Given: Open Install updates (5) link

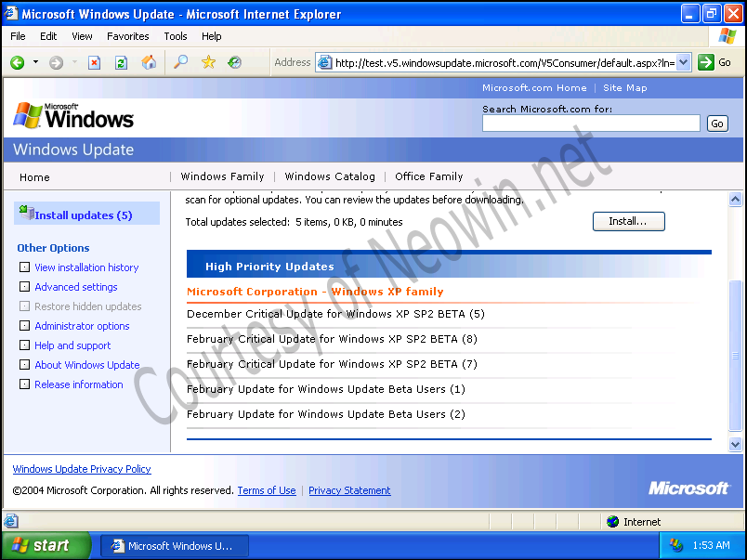Looking at the screenshot, I should pos(84,215).
